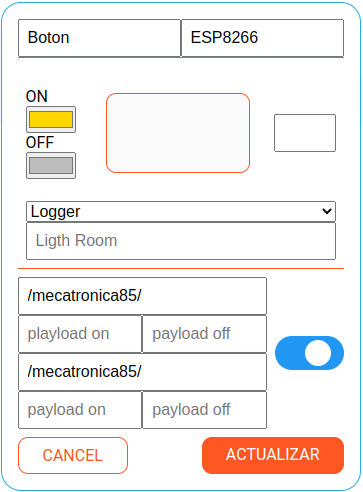Viewport: 363px width, 492px height.
Task: Toggle the blue switch off
Action: point(309,353)
